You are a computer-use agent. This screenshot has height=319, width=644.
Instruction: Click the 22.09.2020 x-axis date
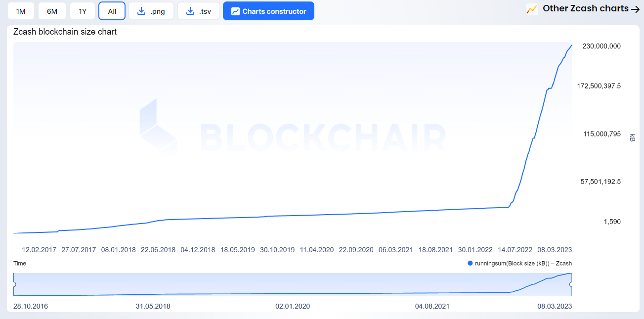click(x=356, y=250)
